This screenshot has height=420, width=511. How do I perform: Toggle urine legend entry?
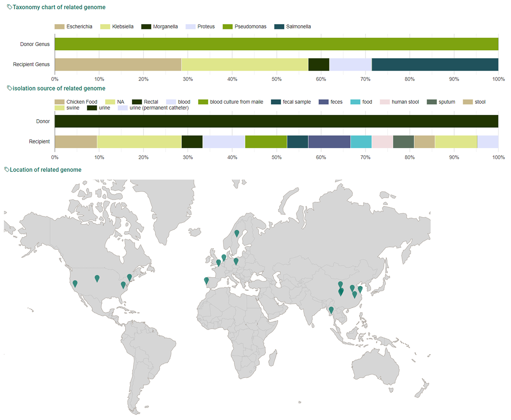pyautogui.click(x=99, y=108)
